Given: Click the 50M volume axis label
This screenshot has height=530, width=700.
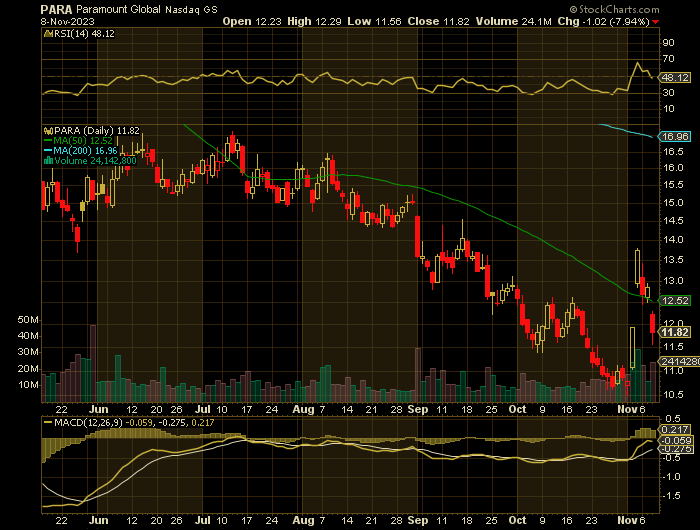Looking at the screenshot, I should [28, 320].
